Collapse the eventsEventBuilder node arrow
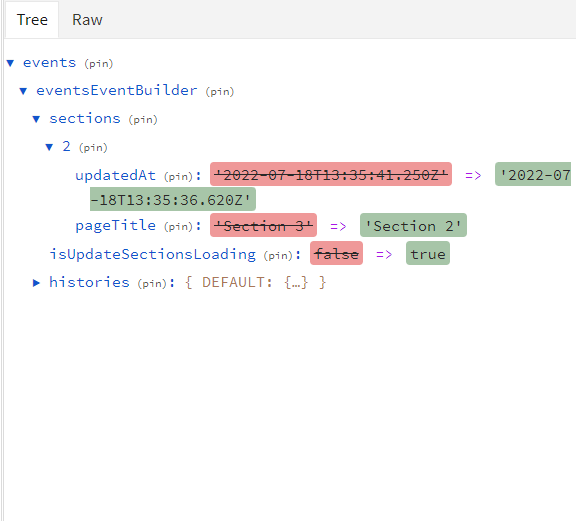Viewport: 576px width, 521px height. point(23,91)
